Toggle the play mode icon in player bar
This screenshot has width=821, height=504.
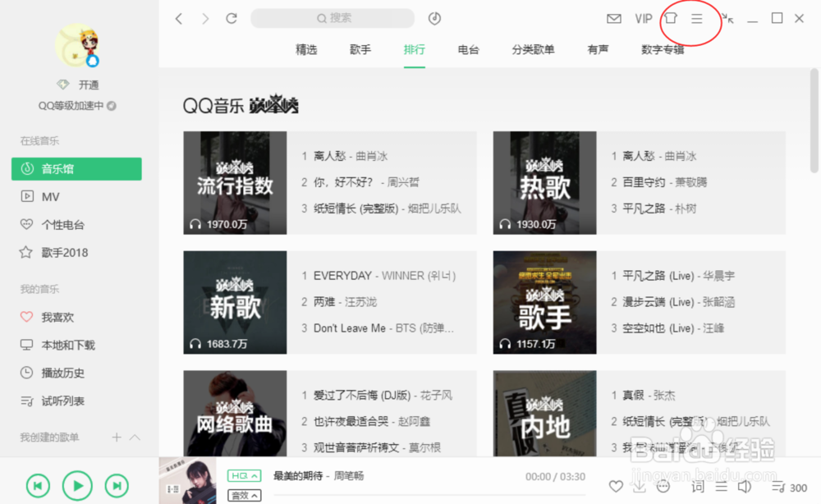tap(722, 486)
